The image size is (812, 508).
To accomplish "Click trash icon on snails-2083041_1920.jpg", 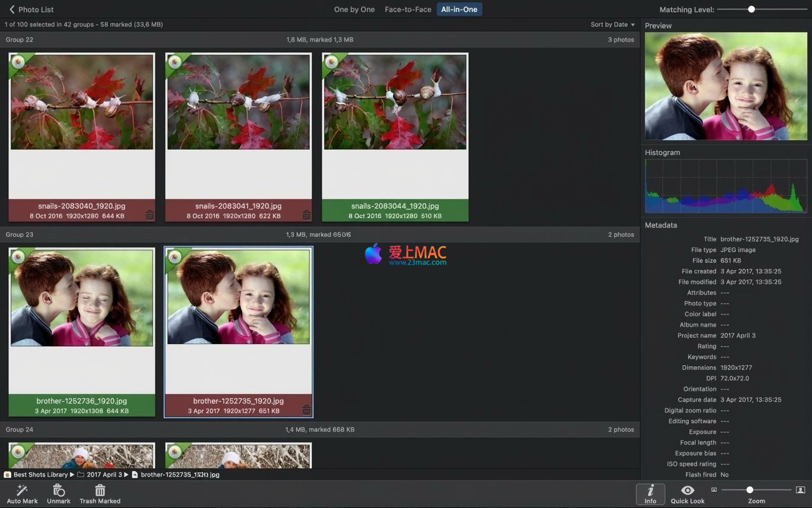I will 306,215.
